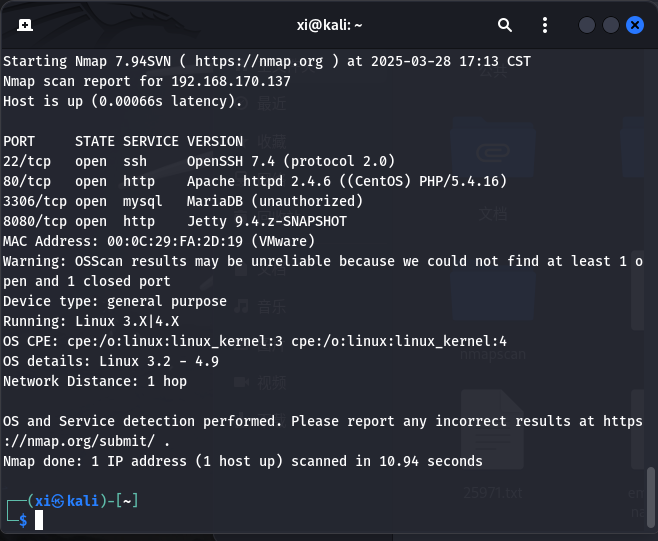Click the xi@kali: ~ window title
The width and height of the screenshot is (658, 541).
point(329,25)
